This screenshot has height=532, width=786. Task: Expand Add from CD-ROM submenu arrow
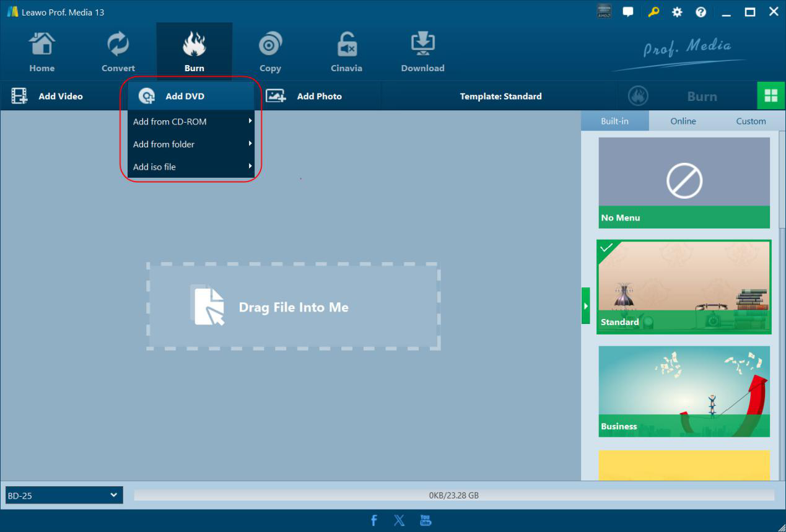click(x=250, y=121)
